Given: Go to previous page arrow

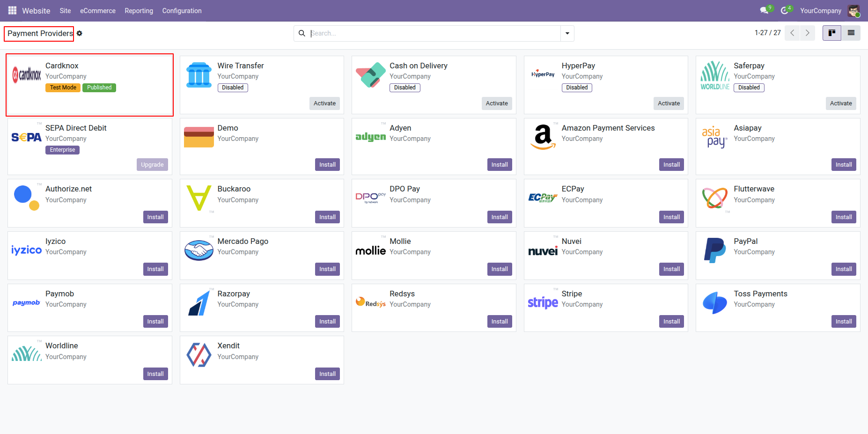Looking at the screenshot, I should coord(792,33).
